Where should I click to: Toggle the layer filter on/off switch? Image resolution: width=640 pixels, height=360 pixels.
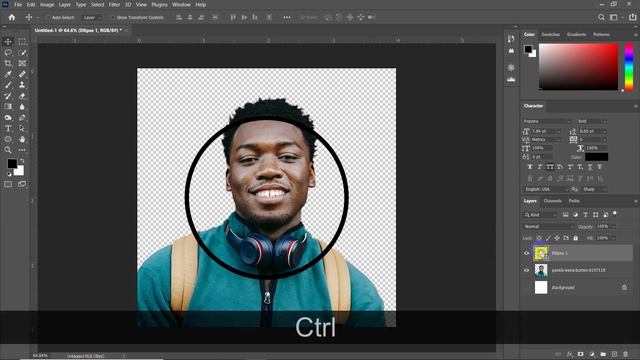pyautogui.click(x=615, y=213)
